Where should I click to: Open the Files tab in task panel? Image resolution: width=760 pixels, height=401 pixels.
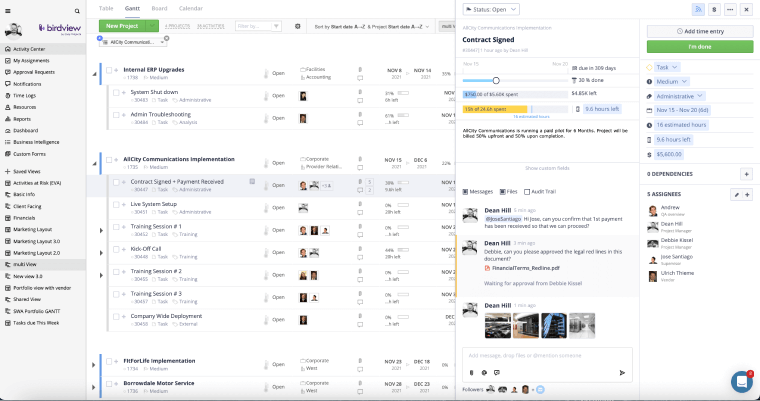point(508,192)
